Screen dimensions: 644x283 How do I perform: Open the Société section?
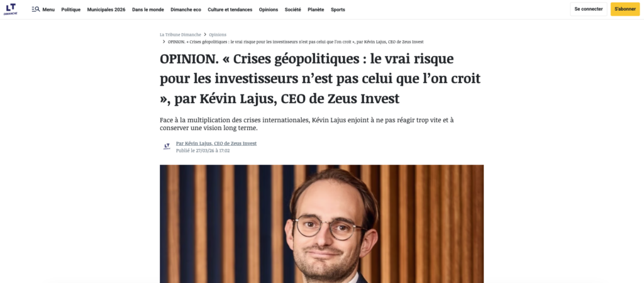point(293,9)
